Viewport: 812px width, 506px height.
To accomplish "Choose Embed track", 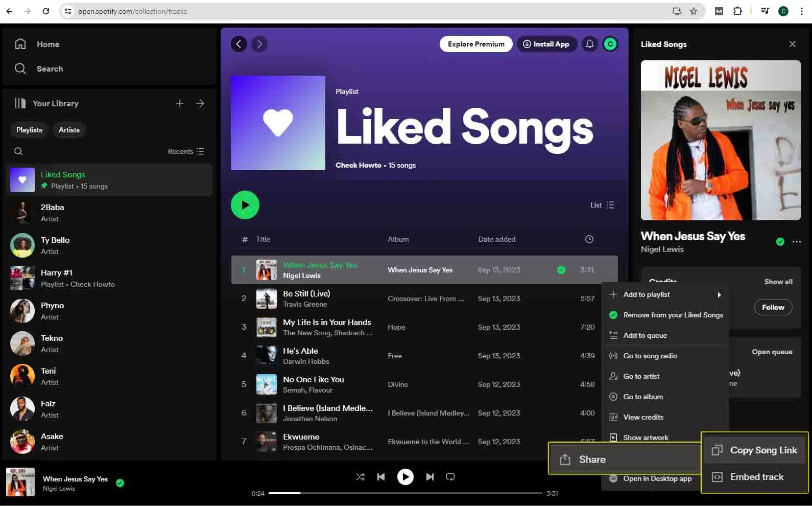I will click(x=755, y=477).
